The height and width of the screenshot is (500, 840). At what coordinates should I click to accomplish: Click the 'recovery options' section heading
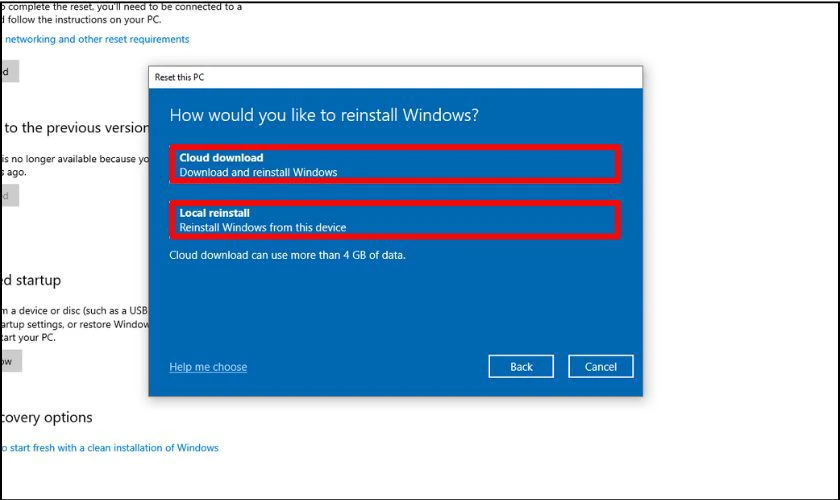[47, 417]
